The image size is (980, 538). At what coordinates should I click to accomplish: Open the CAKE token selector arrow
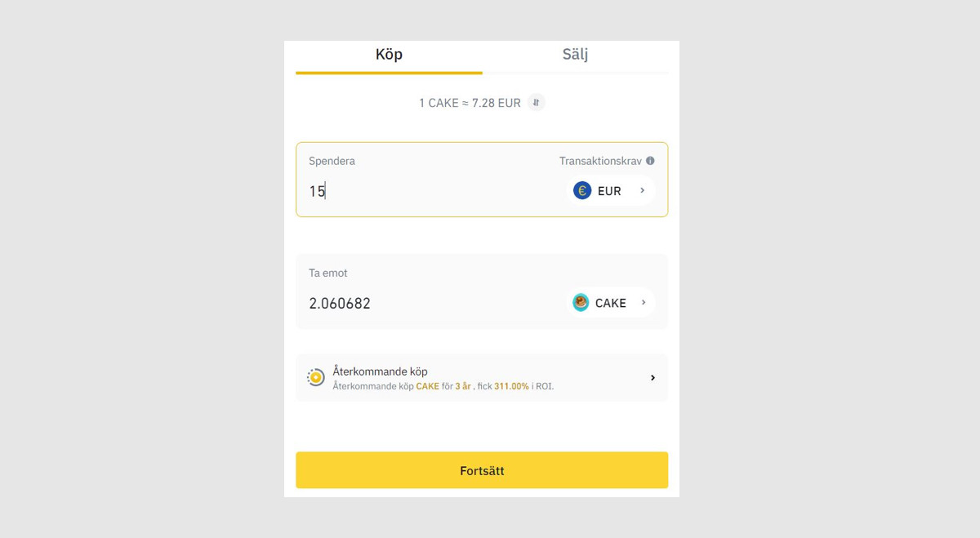pos(644,303)
